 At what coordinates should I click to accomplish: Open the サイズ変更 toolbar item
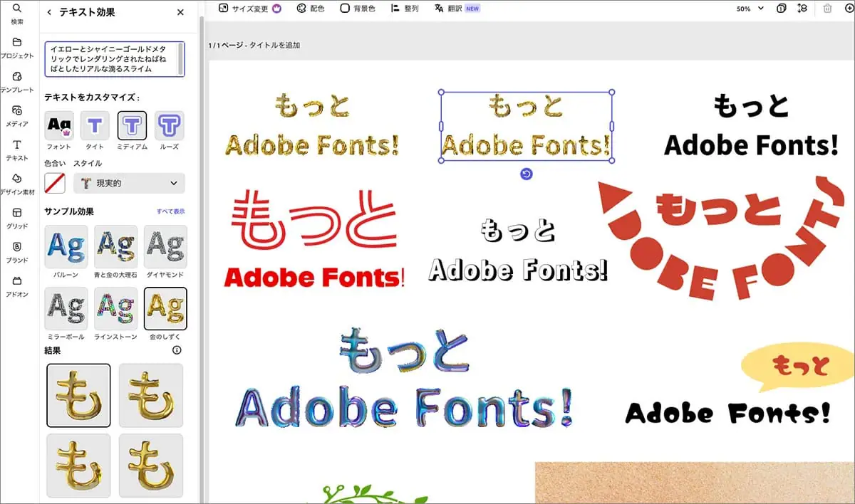(249, 9)
